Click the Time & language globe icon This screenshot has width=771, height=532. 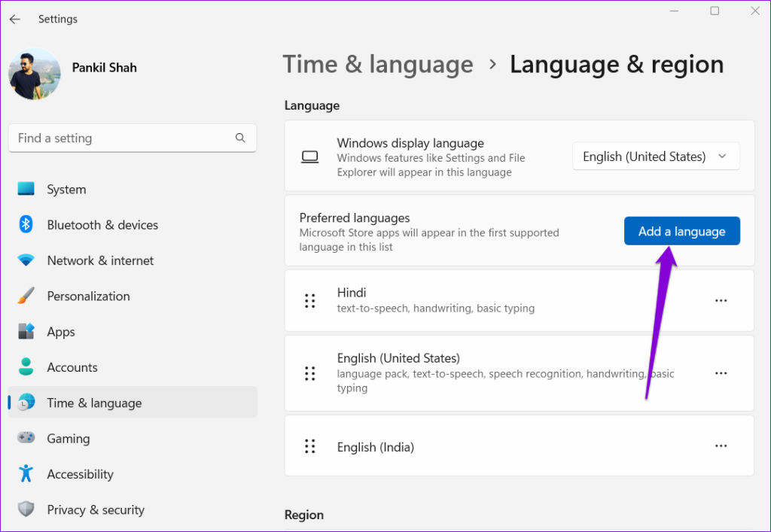coord(26,403)
